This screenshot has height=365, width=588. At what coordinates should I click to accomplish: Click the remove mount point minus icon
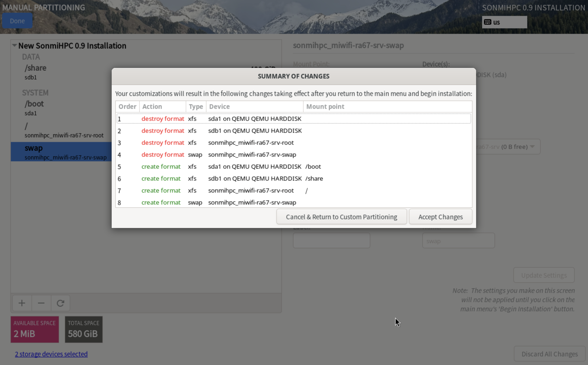click(x=41, y=303)
